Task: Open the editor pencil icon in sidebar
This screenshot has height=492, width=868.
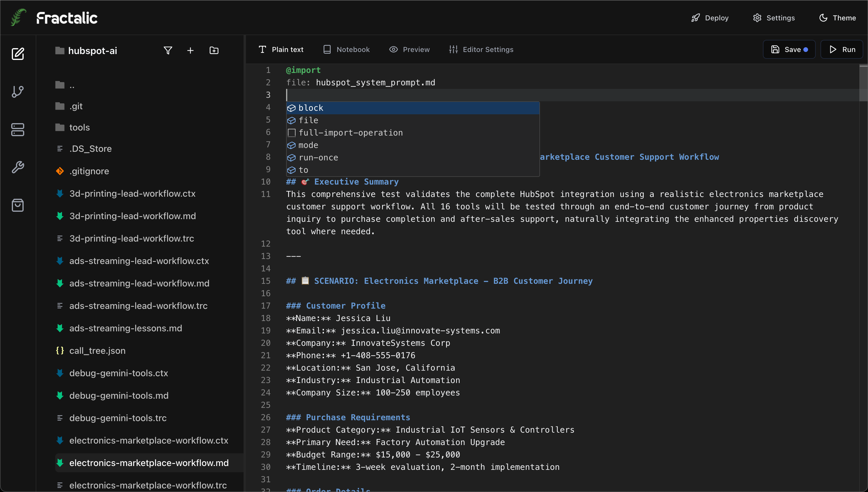Action: [17, 53]
